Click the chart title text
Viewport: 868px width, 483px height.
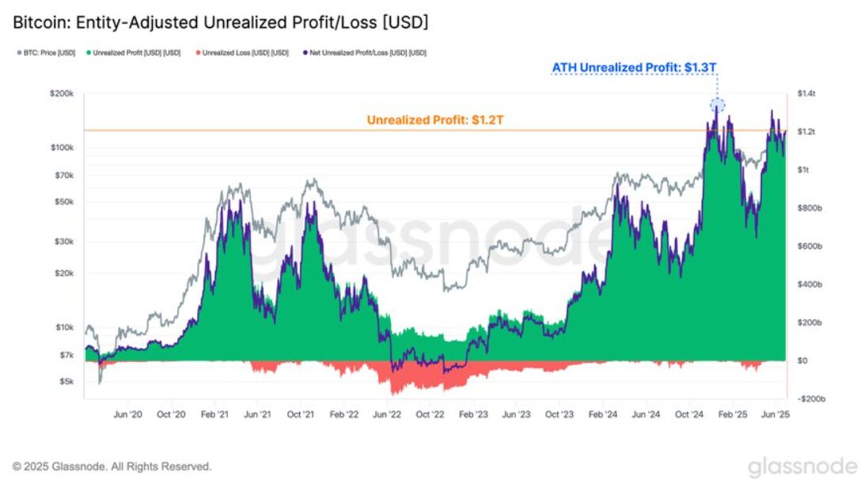click(220, 23)
